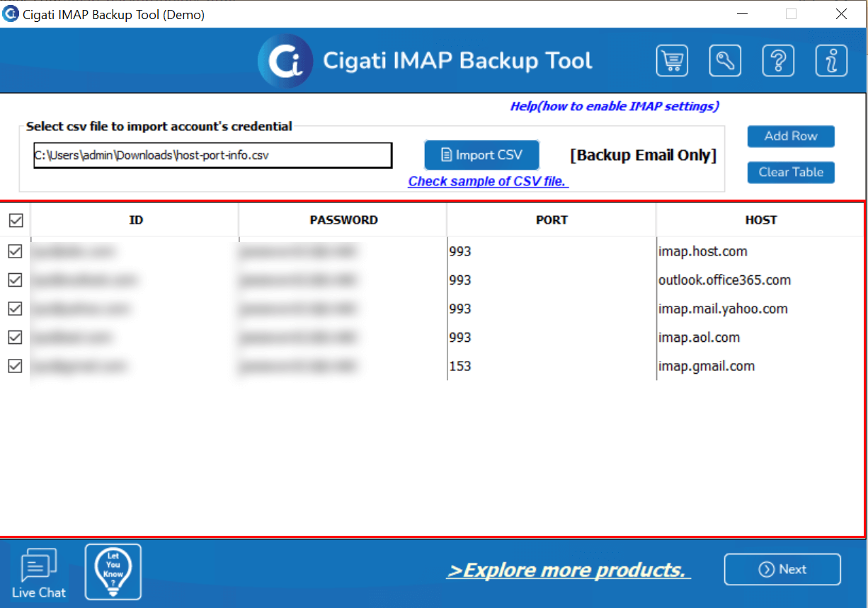Click the Let You Know lightbulb icon
Viewport: 868px width, 608px height.
113,572
